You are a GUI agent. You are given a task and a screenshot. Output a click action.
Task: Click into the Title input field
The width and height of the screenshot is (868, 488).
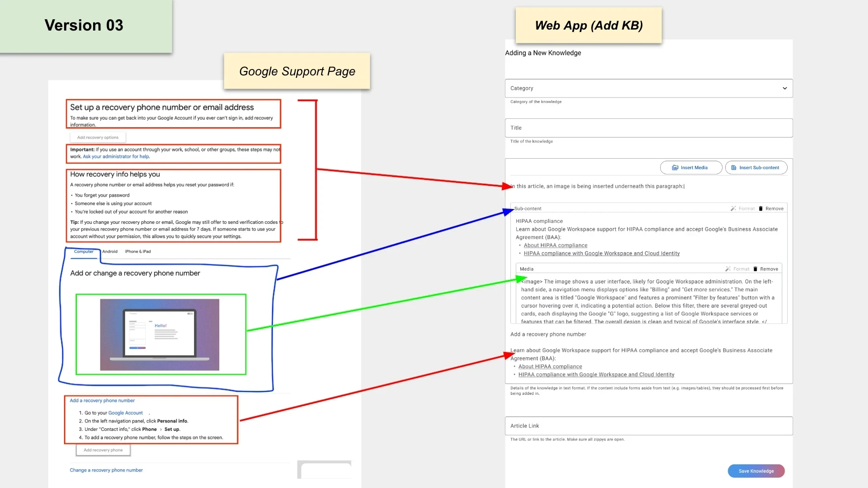click(649, 128)
